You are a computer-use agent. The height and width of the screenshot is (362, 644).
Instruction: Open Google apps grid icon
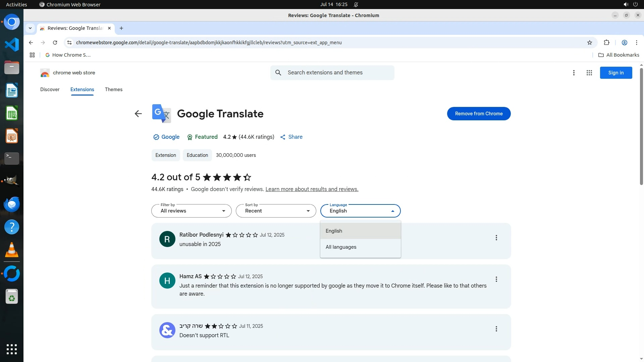click(589, 73)
